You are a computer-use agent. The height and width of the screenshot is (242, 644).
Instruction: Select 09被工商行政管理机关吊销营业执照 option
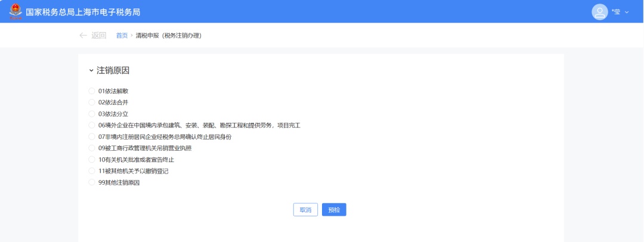(x=92, y=148)
